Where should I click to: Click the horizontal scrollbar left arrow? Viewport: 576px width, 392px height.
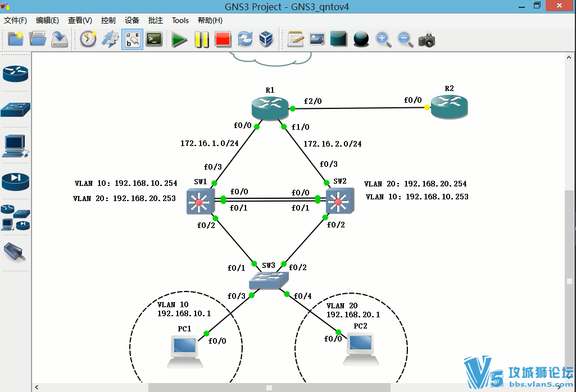tap(37, 388)
